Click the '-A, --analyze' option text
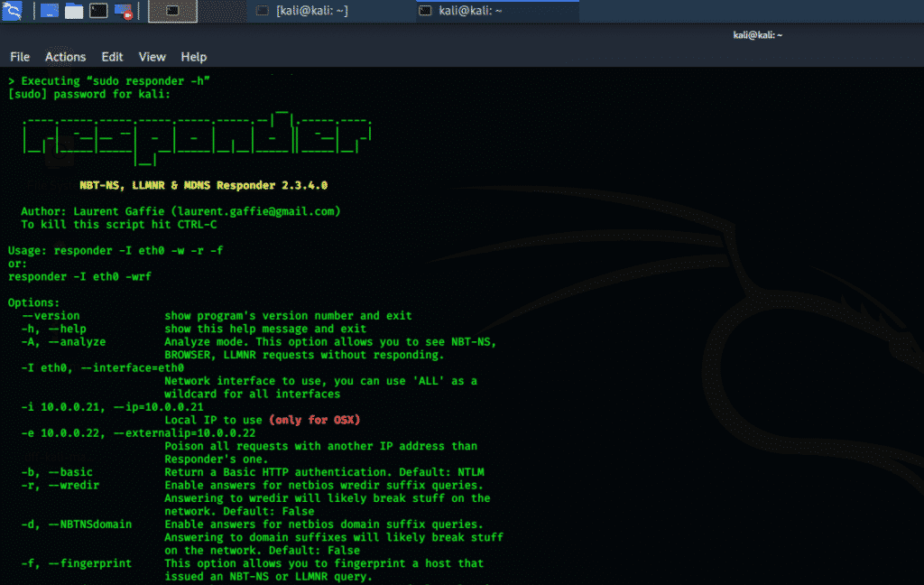The width and height of the screenshot is (924, 585). pos(64,341)
